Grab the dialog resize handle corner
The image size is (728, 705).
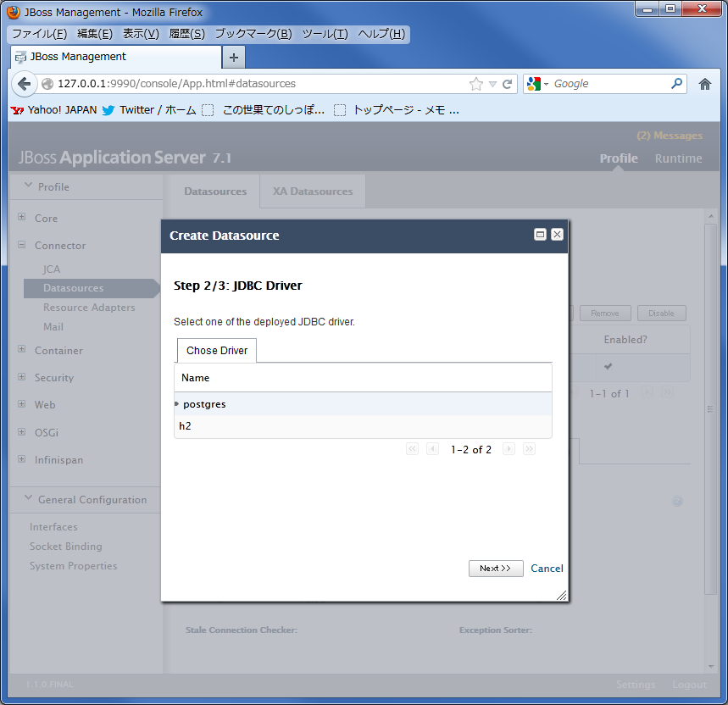tap(562, 596)
